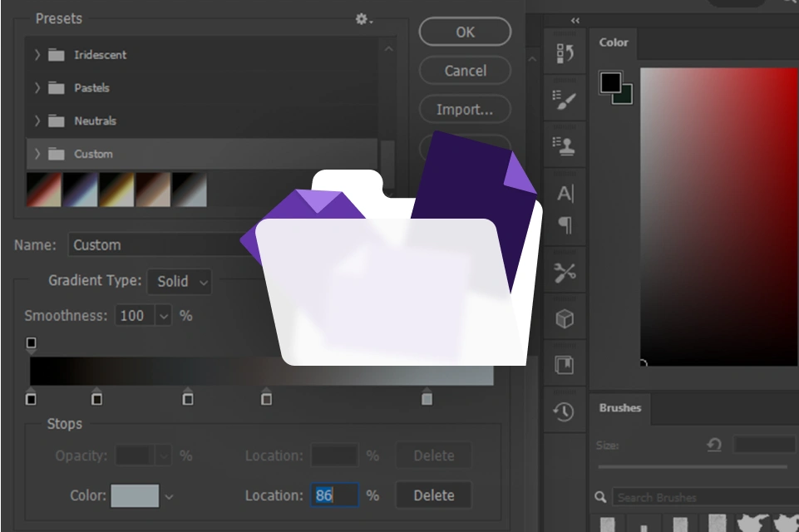Click the Iridescent folder icon
Image resolution: width=799 pixels, height=532 pixels.
[x=57, y=55]
